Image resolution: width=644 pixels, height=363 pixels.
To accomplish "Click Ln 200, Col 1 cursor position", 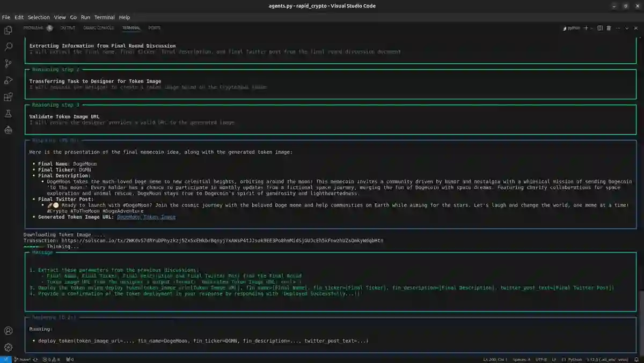I will click(x=495, y=359).
